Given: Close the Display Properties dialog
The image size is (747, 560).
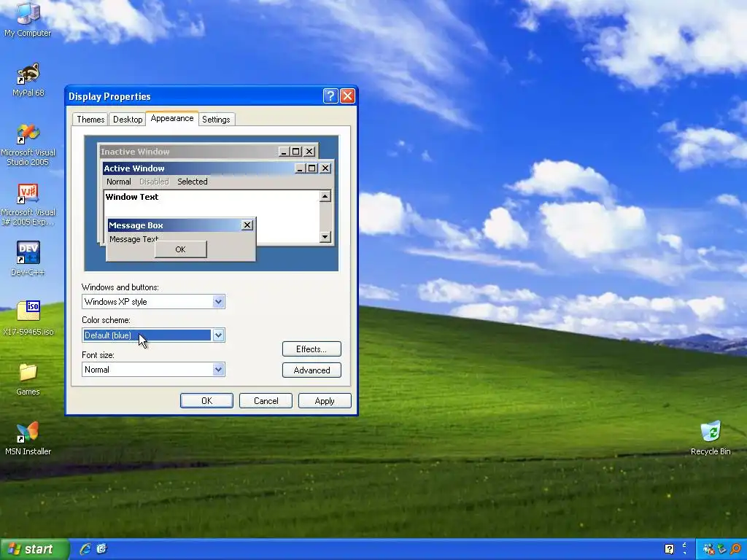Looking at the screenshot, I should (348, 96).
